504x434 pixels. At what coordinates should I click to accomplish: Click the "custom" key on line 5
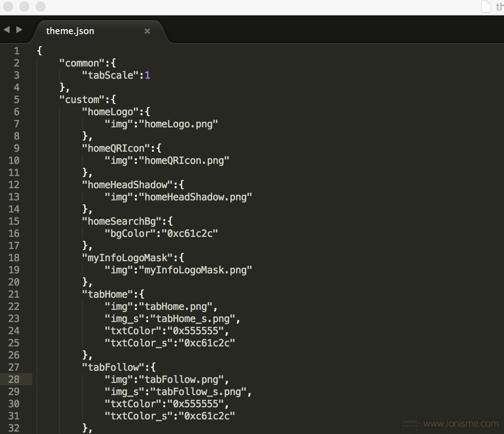(82, 99)
